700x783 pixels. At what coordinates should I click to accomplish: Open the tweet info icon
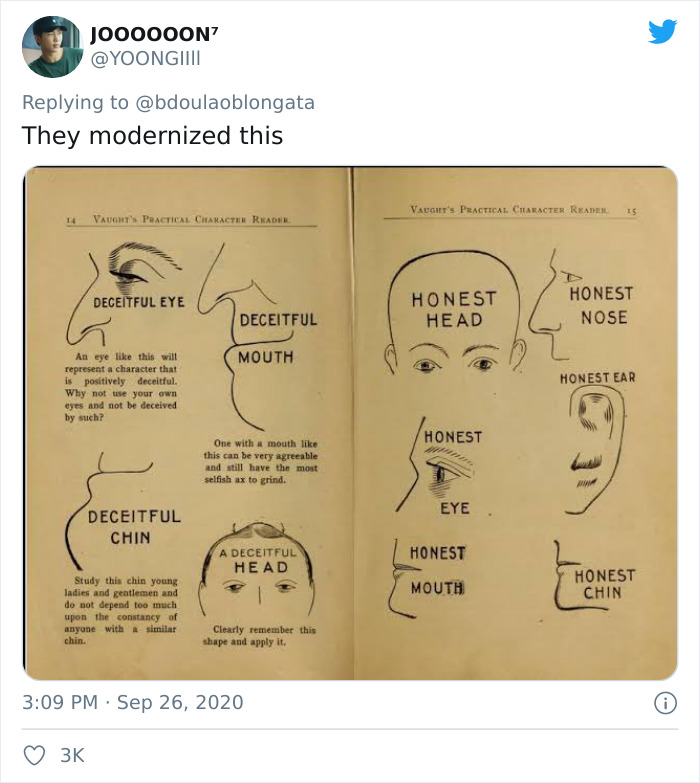pos(666,703)
